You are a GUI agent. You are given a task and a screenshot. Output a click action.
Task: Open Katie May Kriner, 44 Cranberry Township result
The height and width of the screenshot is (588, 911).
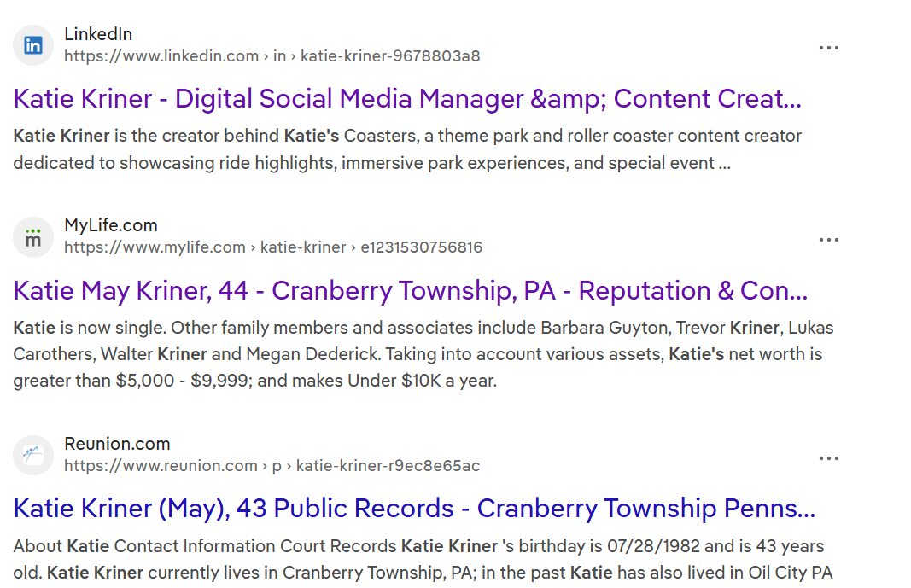tap(410, 291)
